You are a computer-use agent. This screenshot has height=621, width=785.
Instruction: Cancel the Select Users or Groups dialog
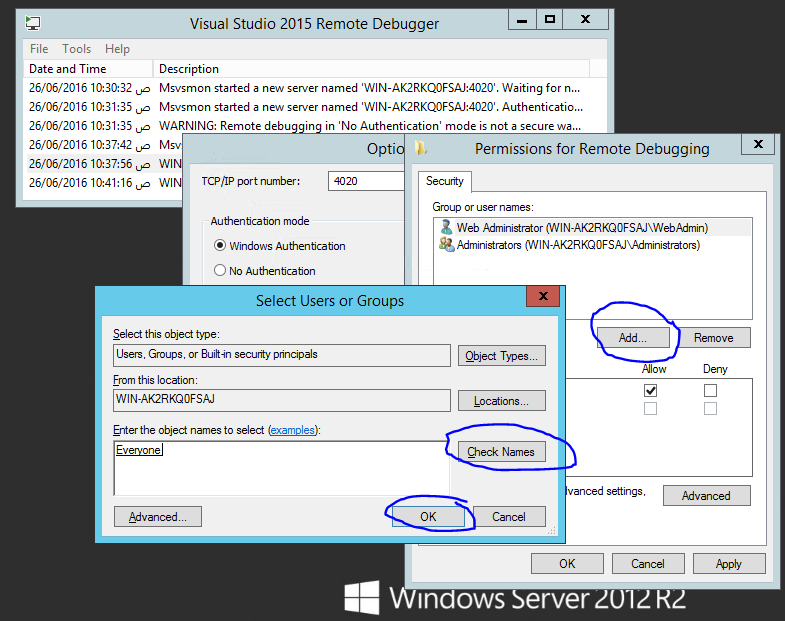point(509,516)
